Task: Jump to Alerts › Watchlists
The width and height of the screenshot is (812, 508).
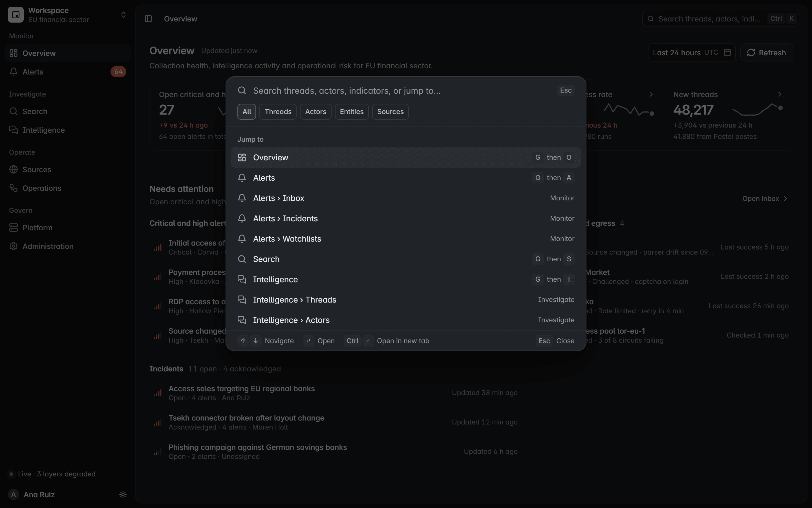Action: tap(406, 239)
